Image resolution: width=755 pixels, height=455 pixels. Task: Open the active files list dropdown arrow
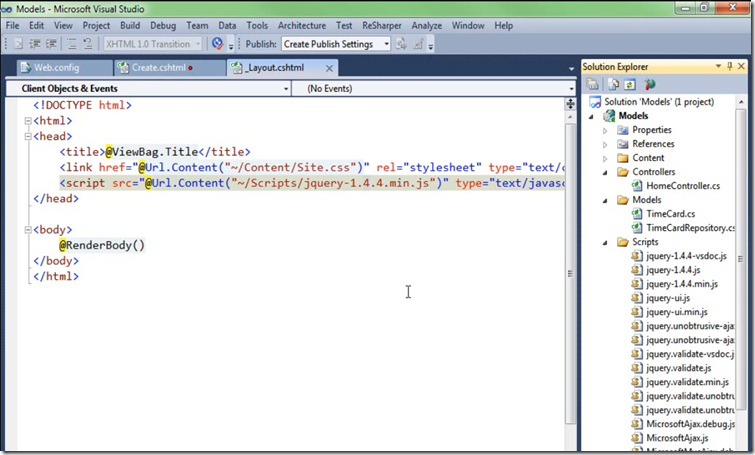coord(572,69)
